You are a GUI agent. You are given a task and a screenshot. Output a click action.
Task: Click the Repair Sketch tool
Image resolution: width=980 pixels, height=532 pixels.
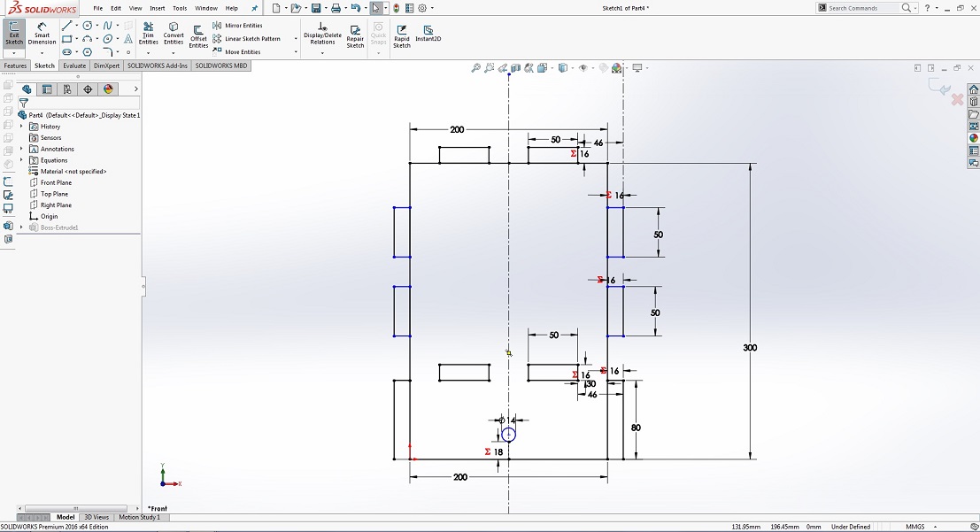[x=355, y=37]
